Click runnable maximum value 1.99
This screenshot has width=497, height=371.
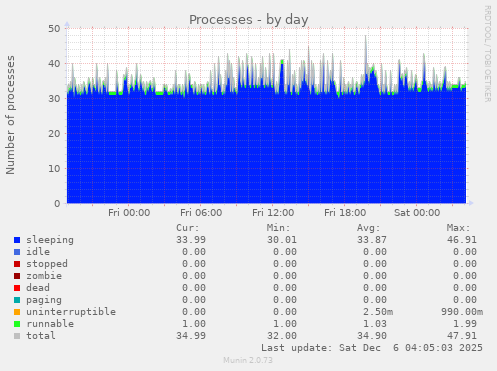coord(465,324)
